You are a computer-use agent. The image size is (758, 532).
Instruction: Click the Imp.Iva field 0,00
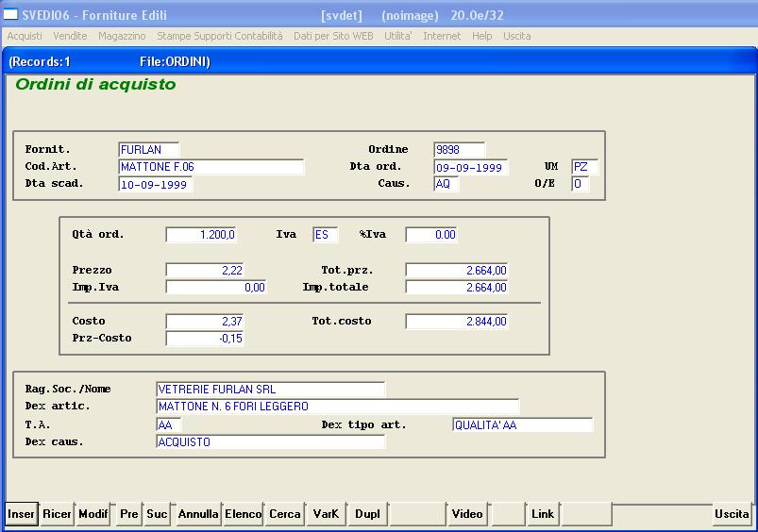point(216,288)
